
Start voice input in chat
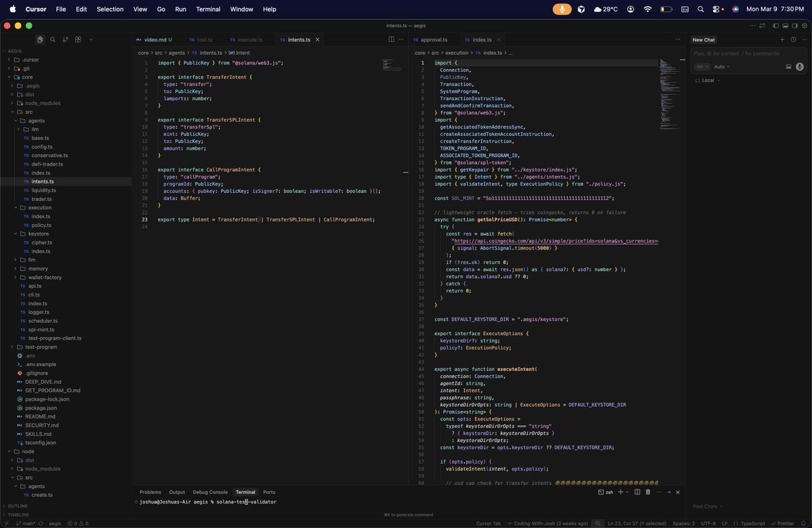(x=799, y=66)
